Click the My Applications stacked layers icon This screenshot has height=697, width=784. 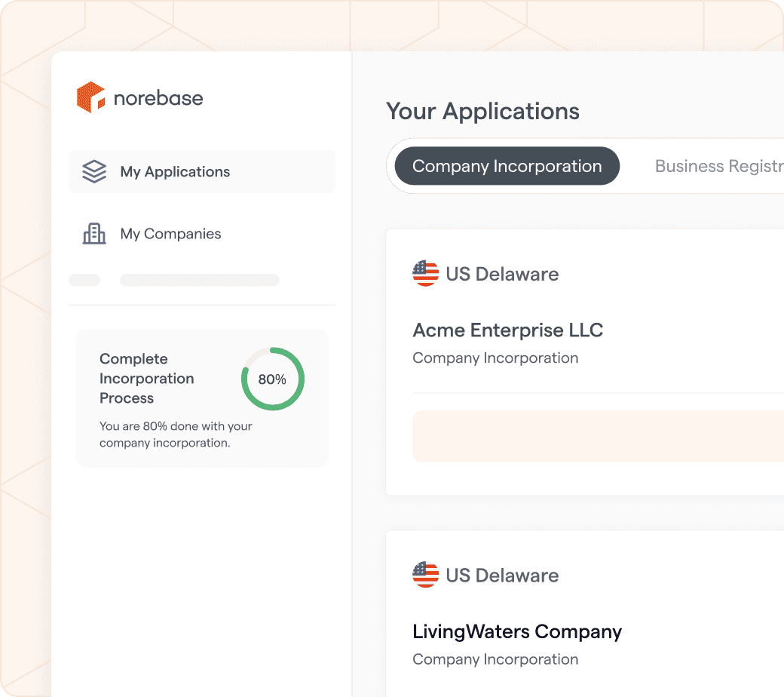(94, 172)
